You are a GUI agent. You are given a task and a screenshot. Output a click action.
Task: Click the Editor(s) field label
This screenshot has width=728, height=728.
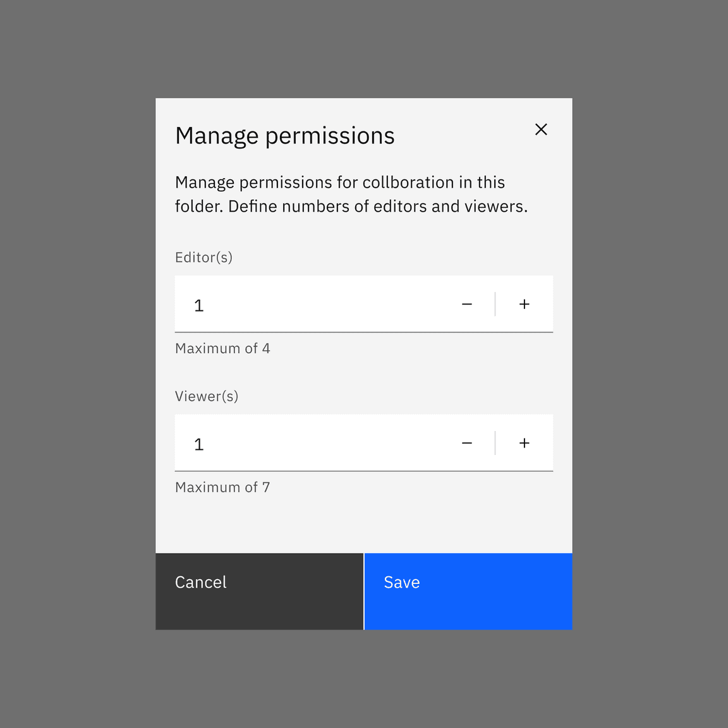(203, 257)
